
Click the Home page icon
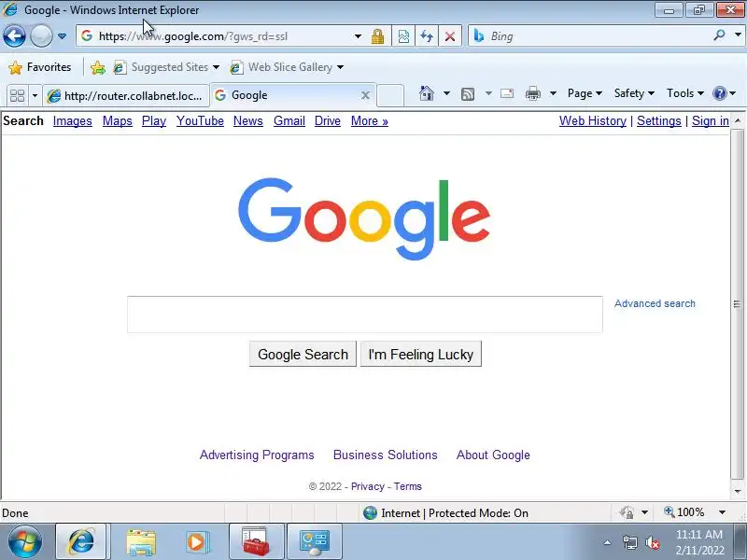(x=427, y=93)
